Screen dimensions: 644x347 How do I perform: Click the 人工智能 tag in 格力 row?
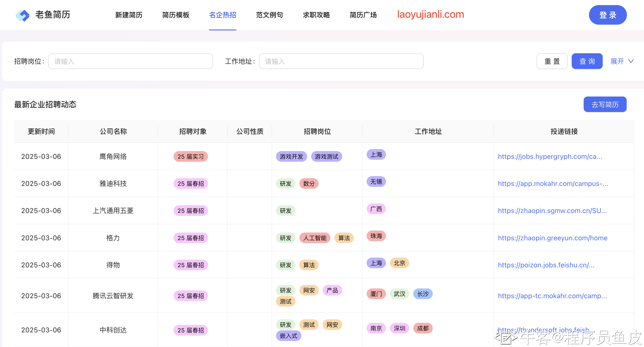coord(314,238)
